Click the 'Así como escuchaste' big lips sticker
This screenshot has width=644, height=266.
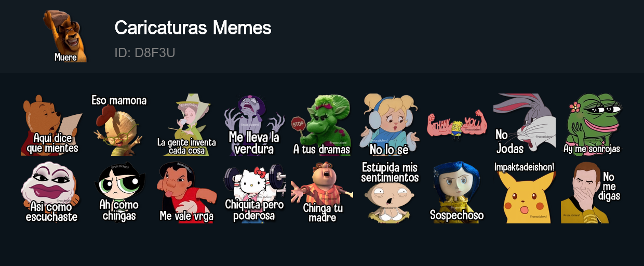click(52, 192)
